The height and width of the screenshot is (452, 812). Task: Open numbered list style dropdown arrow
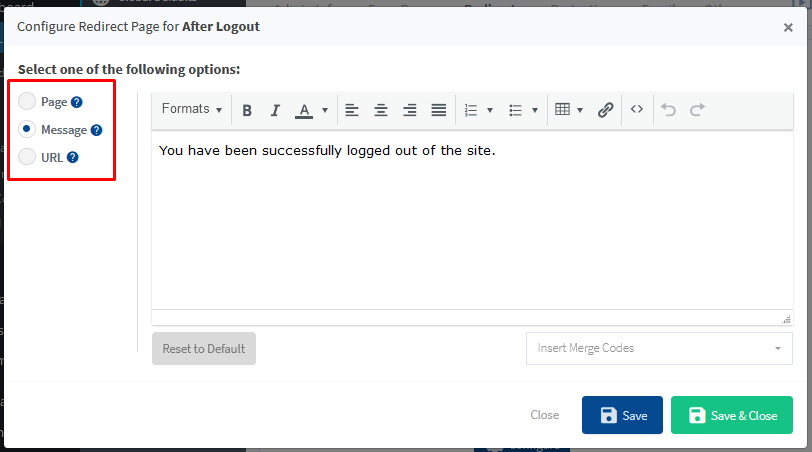pyautogui.click(x=490, y=110)
